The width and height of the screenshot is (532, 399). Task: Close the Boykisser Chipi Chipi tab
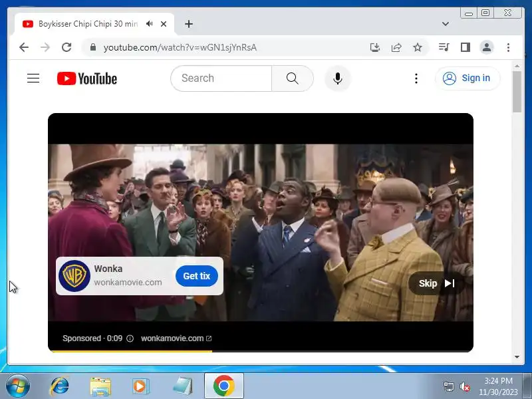pyautogui.click(x=164, y=24)
